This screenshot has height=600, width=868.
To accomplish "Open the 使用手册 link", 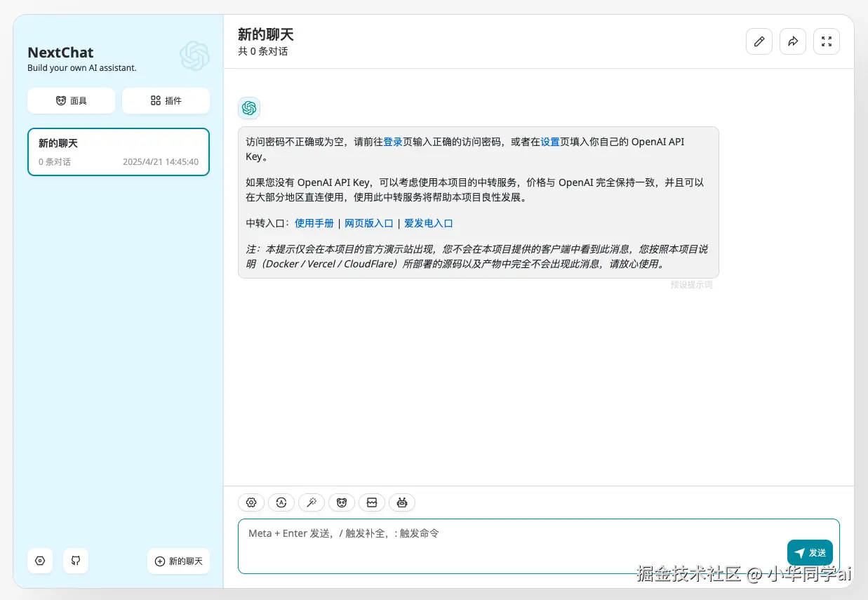I will [x=314, y=223].
